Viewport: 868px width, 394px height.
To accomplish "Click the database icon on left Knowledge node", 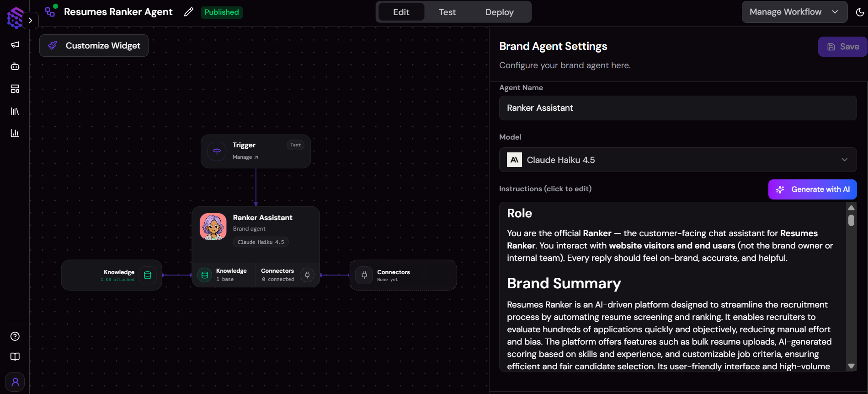I will coord(148,275).
